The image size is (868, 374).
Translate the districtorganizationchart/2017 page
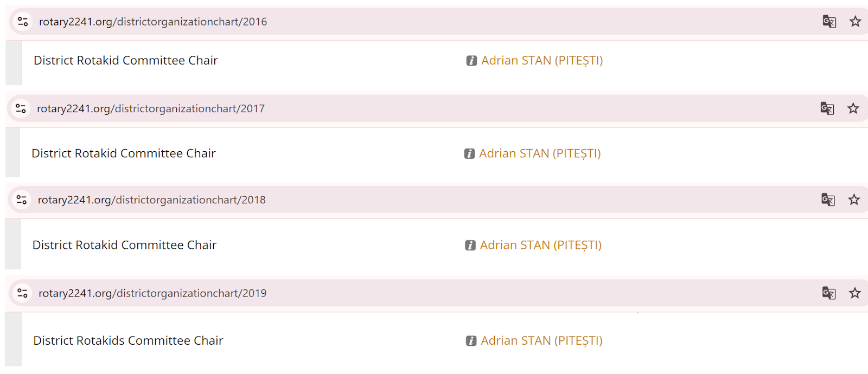(x=827, y=108)
